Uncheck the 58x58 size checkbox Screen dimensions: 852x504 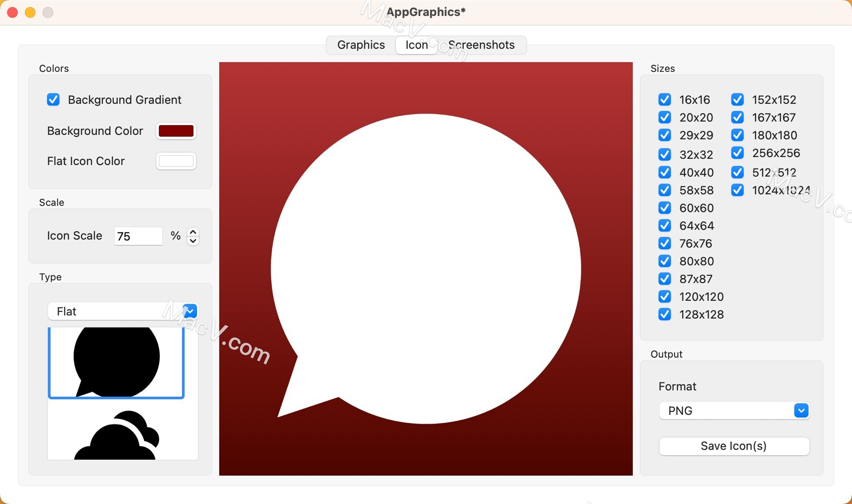665,190
